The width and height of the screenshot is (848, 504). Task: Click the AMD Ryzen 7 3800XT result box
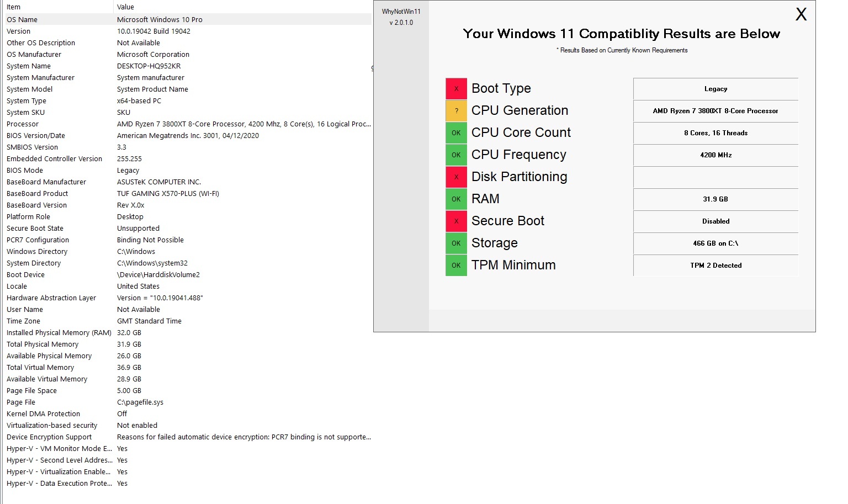point(715,111)
